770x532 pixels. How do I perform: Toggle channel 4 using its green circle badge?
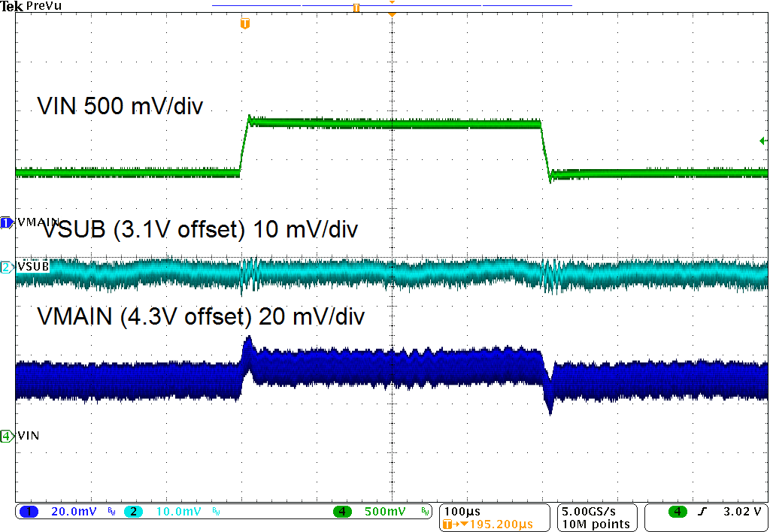coord(342,511)
